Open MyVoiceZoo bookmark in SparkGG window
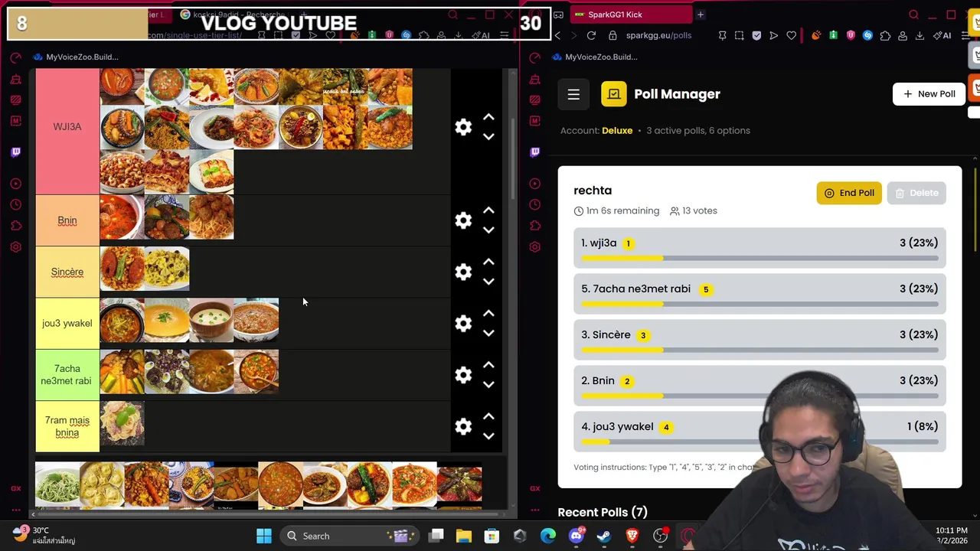 pos(596,57)
